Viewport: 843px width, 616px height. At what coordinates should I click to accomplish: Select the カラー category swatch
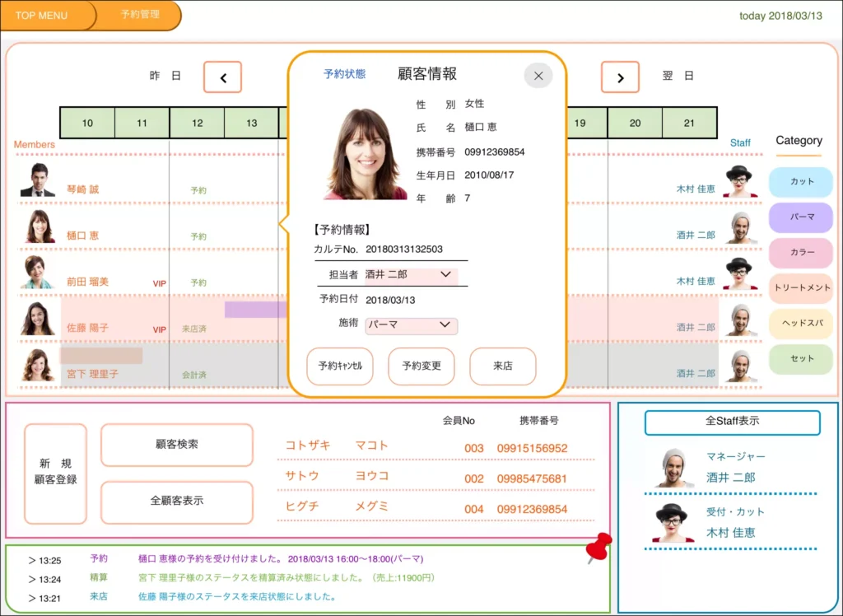coord(800,253)
